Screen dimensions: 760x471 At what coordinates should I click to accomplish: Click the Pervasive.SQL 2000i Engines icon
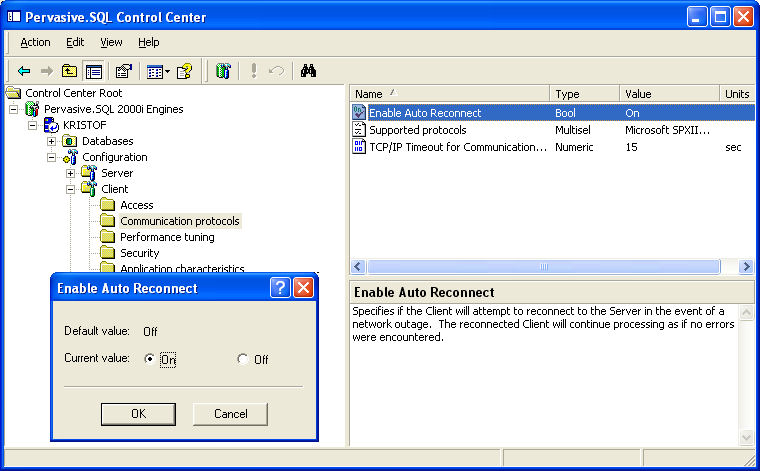tap(32, 109)
